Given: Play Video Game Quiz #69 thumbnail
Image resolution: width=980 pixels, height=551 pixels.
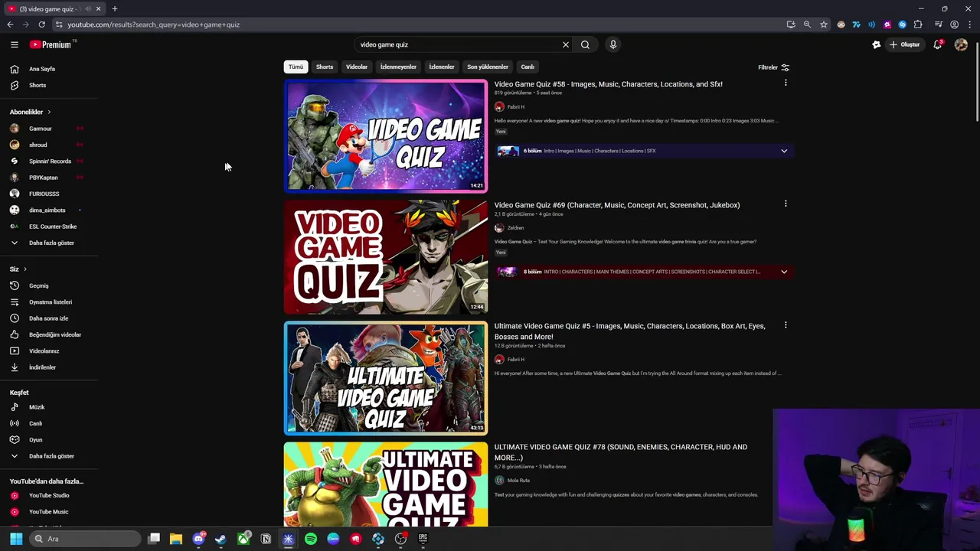Looking at the screenshot, I should click(x=385, y=257).
